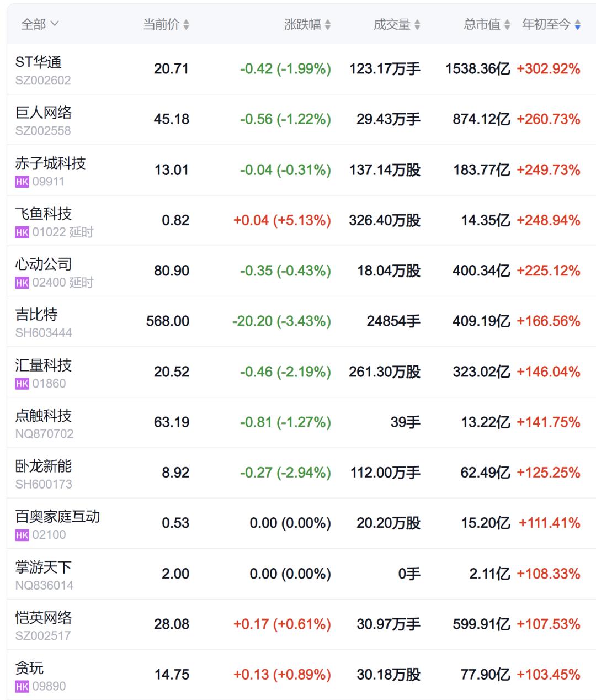
Task: Click the 年初至今 column header
Action: [546, 24]
